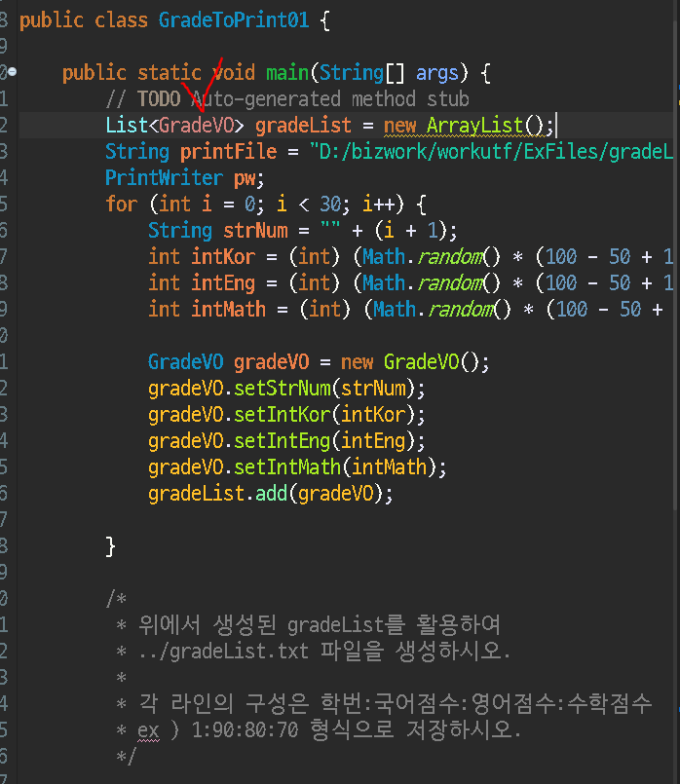Viewport: 680px width, 784px height.
Task: Click the 'intKor' variable declaration
Action: pos(223,257)
